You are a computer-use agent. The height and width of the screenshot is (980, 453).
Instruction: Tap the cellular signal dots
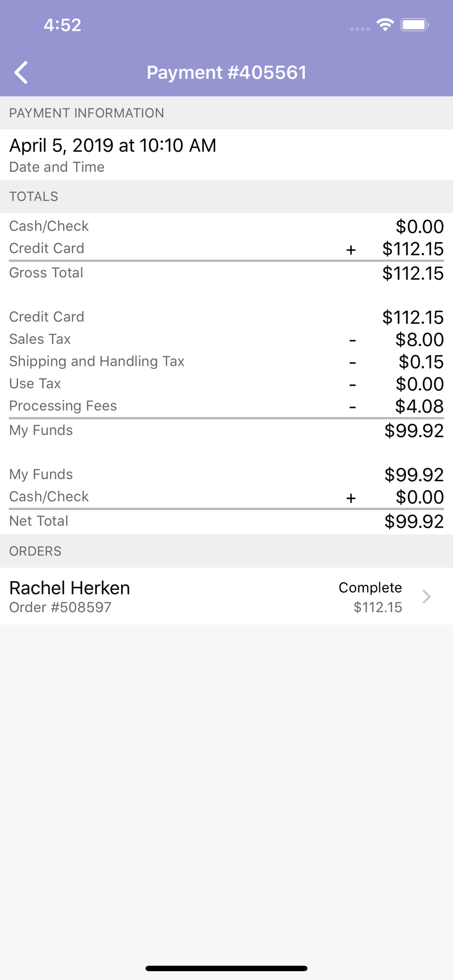pyautogui.click(x=360, y=29)
